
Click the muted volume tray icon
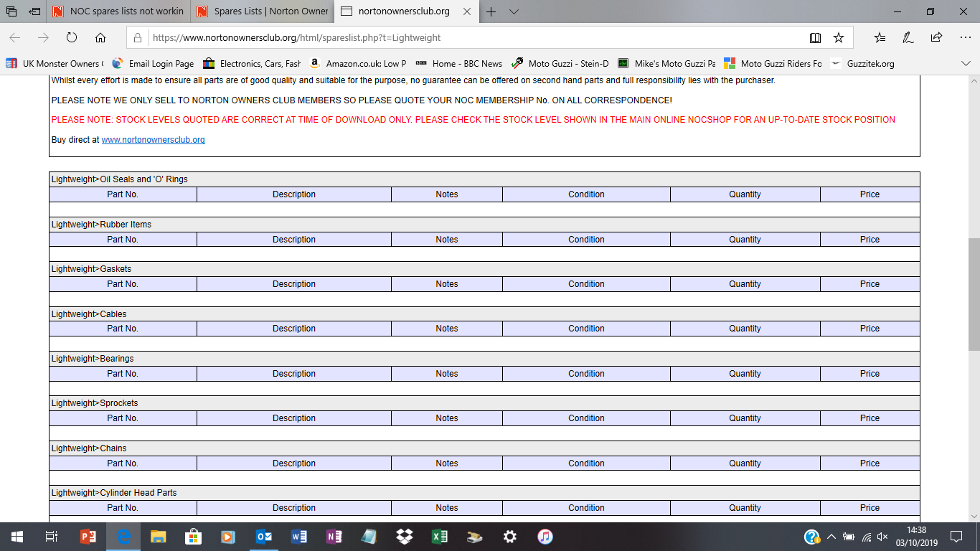(x=882, y=537)
